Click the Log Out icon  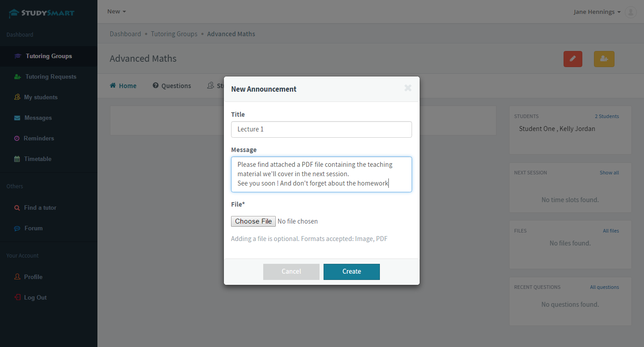coord(17,298)
